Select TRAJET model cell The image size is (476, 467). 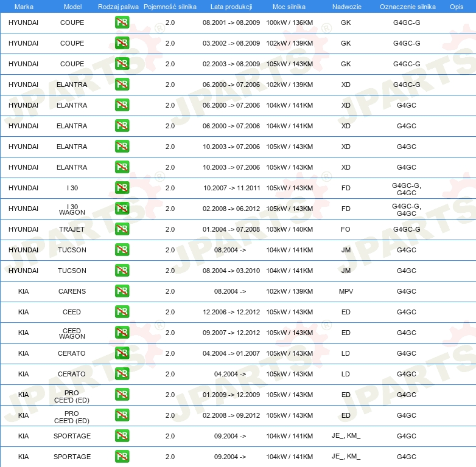72,229
